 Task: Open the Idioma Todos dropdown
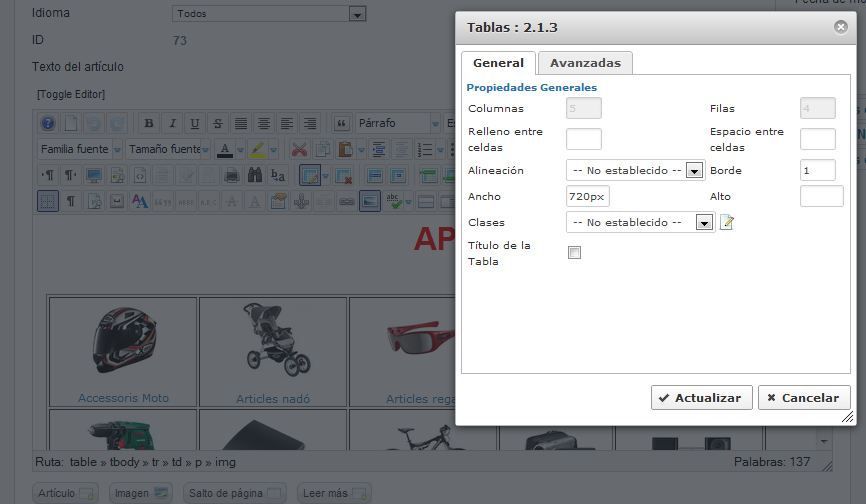269,14
